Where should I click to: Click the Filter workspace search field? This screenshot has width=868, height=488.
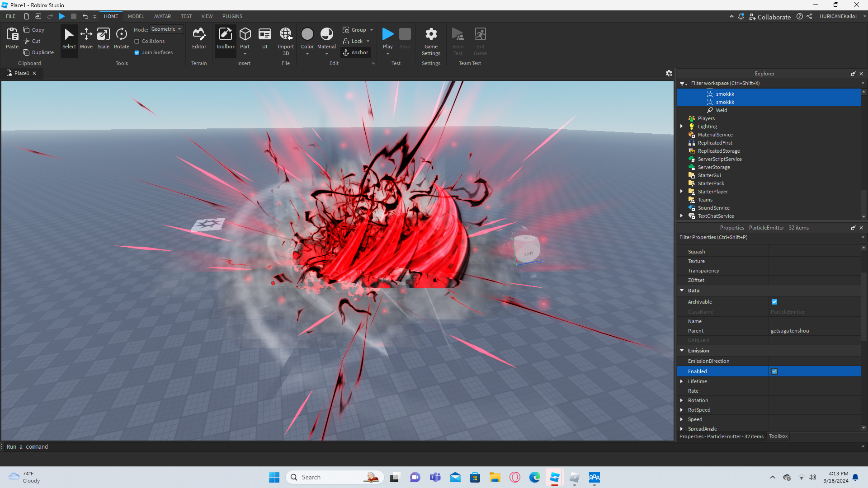pyautogui.click(x=769, y=83)
